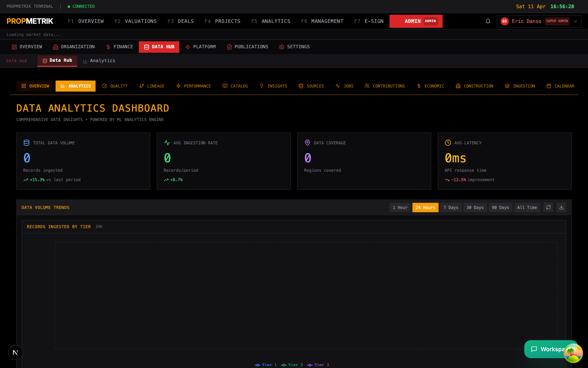Open the F2 Valuations menu
The height and width of the screenshot is (368, 588).
(x=136, y=21)
